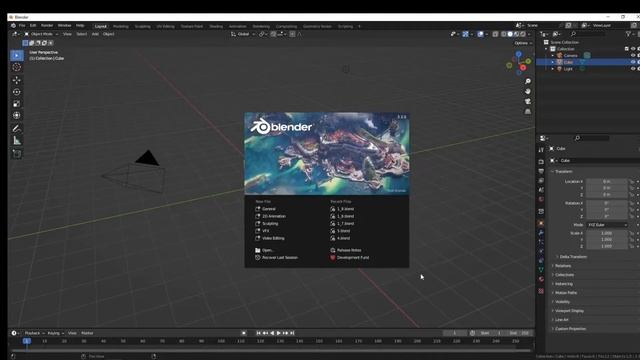Expand the Camera item in outliner
Image resolution: width=640 pixels, height=360 pixels.
tap(553, 56)
